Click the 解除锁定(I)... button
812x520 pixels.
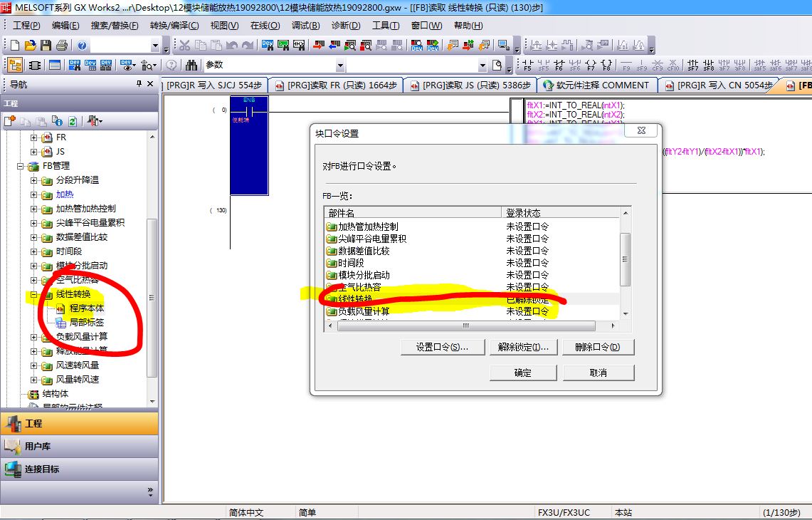523,348
